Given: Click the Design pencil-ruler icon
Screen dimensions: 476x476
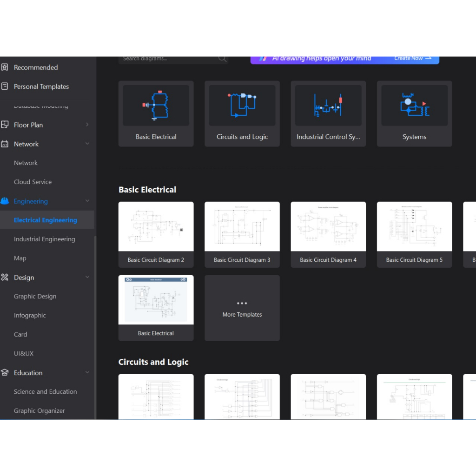Looking at the screenshot, I should tap(5, 278).
